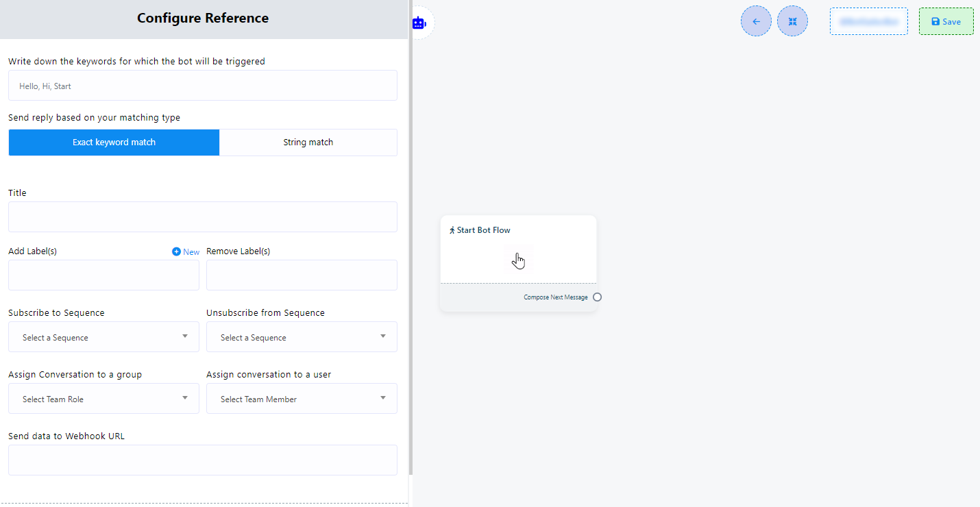980x507 pixels.
Task: Focus the trigger keywords input field
Action: [x=203, y=86]
